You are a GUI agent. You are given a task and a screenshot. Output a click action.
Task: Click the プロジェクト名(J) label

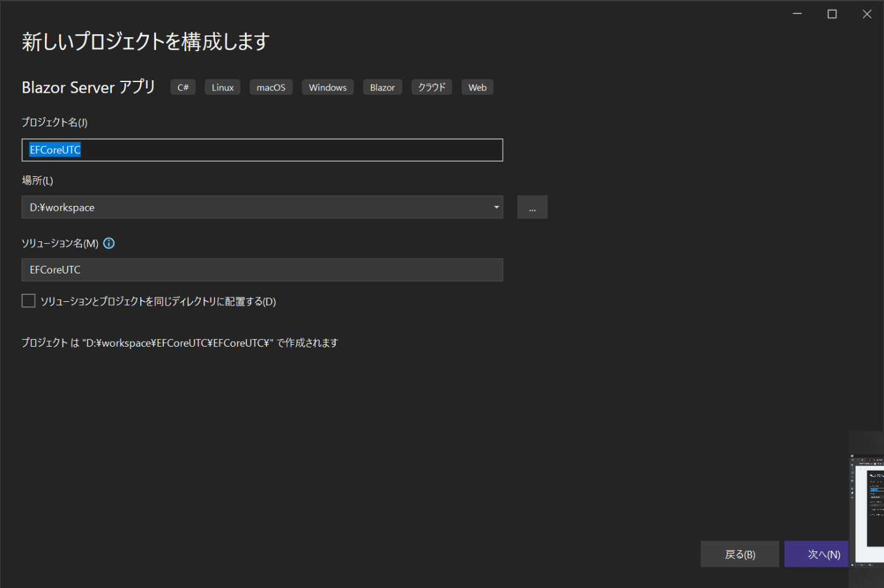click(54, 122)
